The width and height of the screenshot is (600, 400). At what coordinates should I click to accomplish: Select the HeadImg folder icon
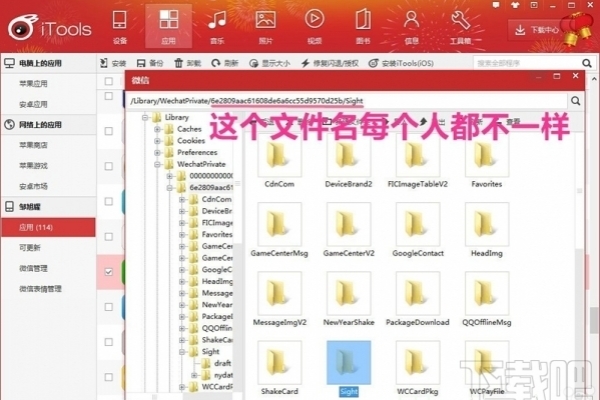[x=487, y=224]
